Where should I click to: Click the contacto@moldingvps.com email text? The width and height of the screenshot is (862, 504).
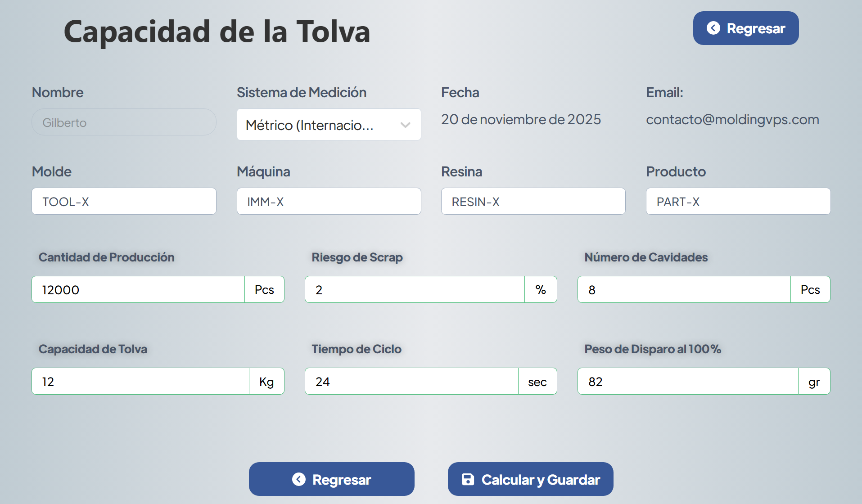[x=732, y=120]
